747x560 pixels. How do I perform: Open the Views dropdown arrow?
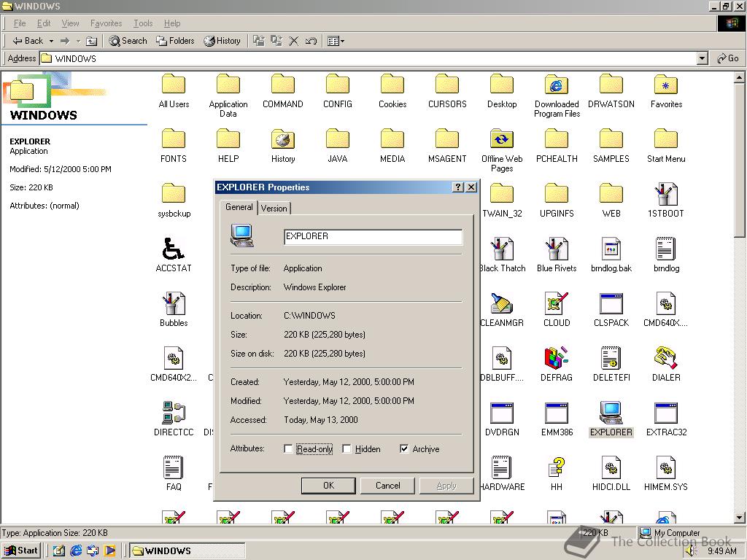click(343, 41)
